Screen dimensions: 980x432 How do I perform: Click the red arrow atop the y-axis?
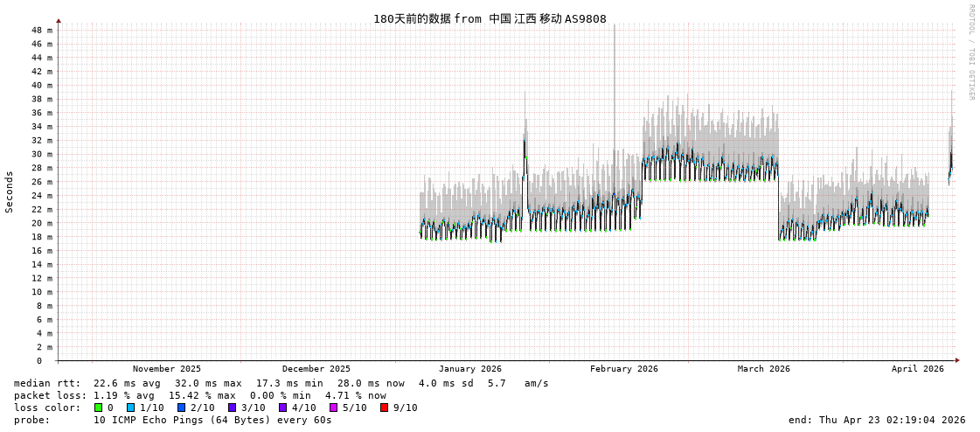click(59, 20)
